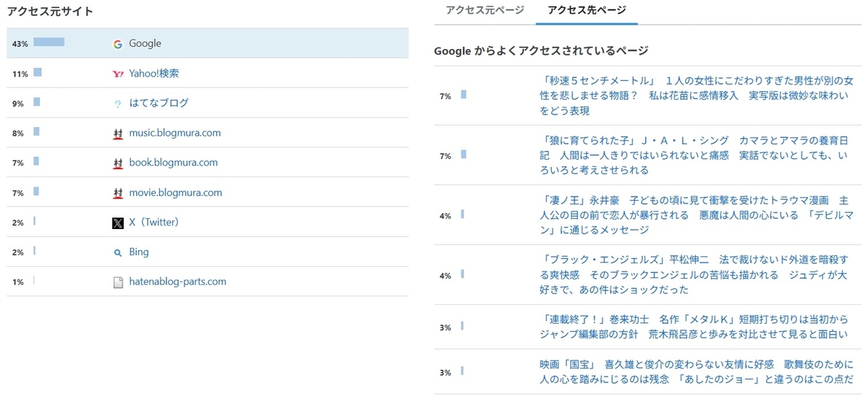Click the 43% Google access bar
The image size is (868, 396).
(48, 43)
